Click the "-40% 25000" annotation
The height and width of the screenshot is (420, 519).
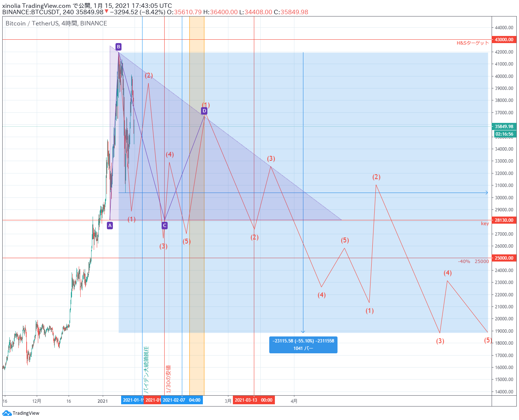[473, 262]
